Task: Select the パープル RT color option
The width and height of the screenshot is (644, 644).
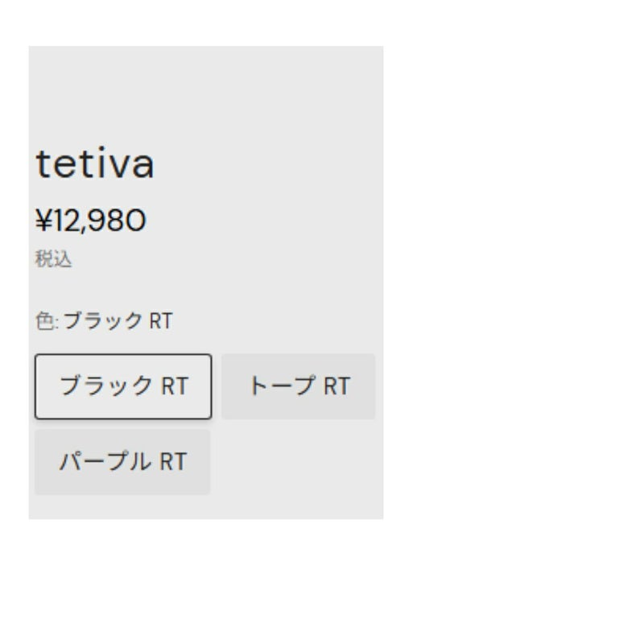Action: 122,462
